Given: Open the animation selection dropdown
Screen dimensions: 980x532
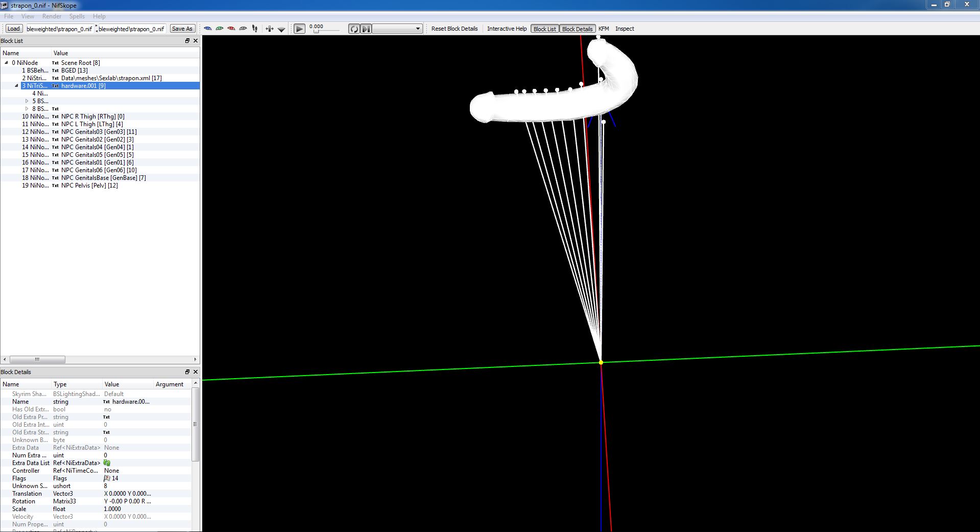Looking at the screenshot, I should click(x=397, y=29).
